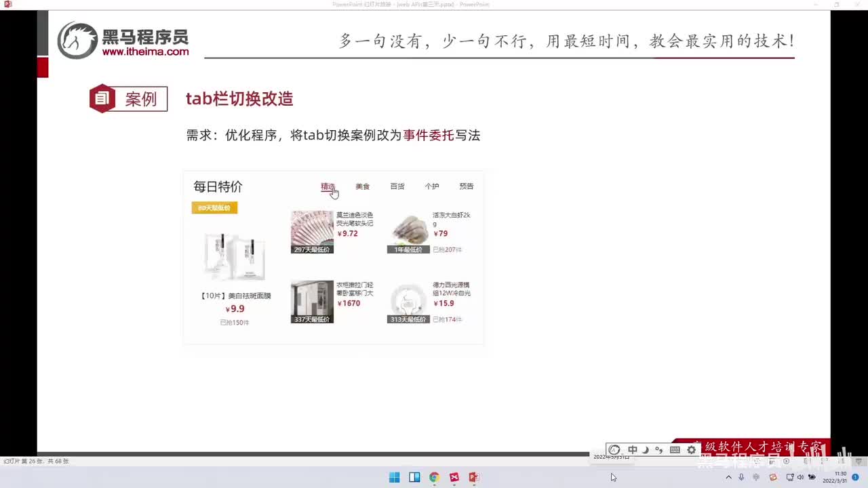
Task: Click the 313天最低价 lamp product image
Action: [x=408, y=302]
